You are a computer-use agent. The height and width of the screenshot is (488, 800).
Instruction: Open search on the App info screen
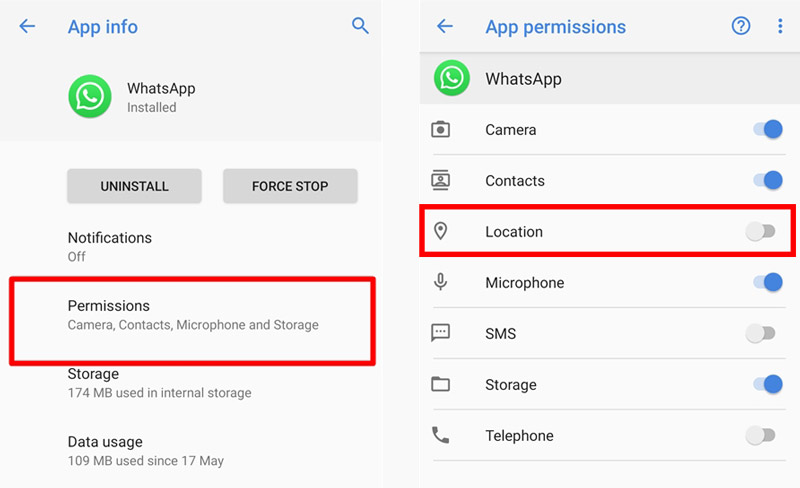click(x=360, y=26)
